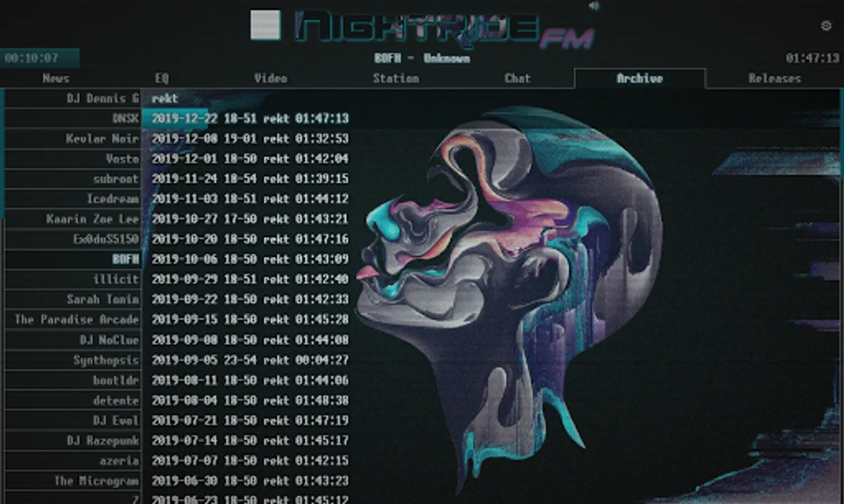Click the artist list scrollbar
The height and width of the screenshot is (504, 844).
[2, 154]
